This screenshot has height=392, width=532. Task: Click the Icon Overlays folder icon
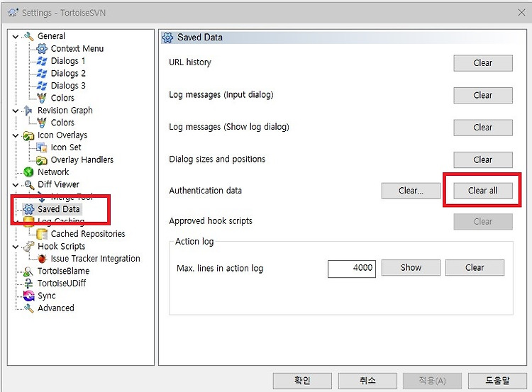[x=28, y=135]
